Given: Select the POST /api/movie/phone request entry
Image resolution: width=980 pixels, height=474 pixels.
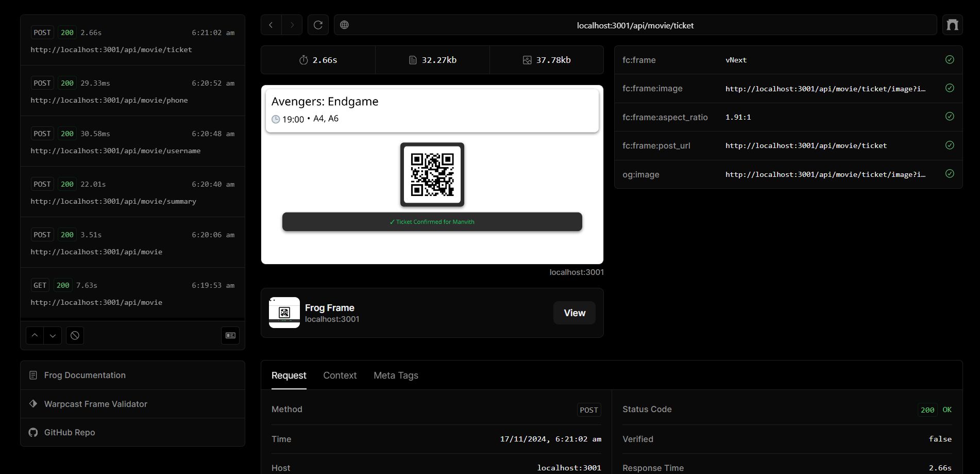Looking at the screenshot, I should 132,91.
